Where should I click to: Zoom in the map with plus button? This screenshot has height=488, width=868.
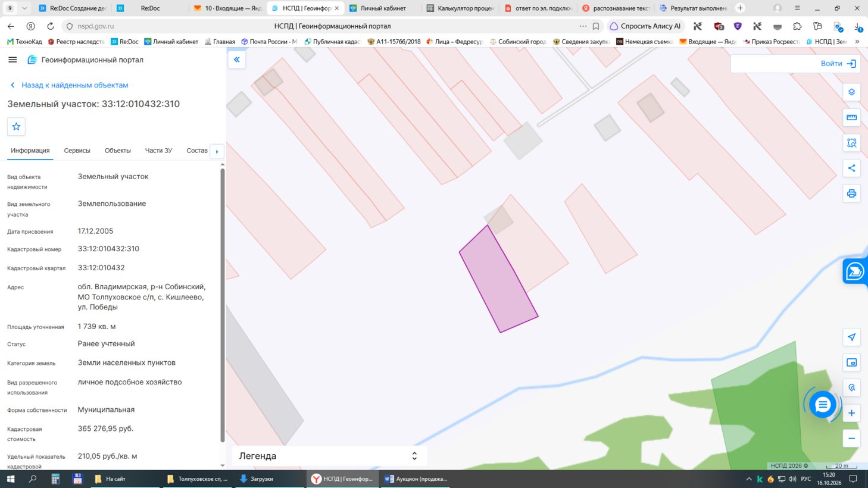coord(851,413)
